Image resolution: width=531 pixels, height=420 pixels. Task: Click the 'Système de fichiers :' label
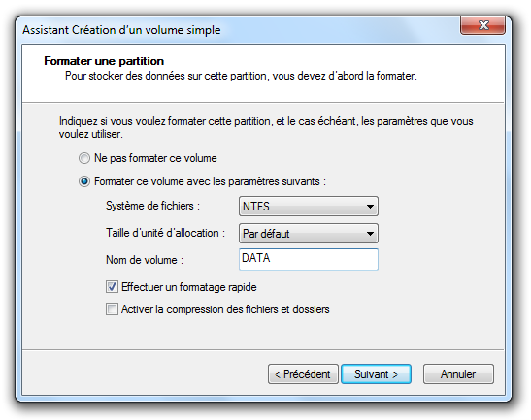coord(152,206)
